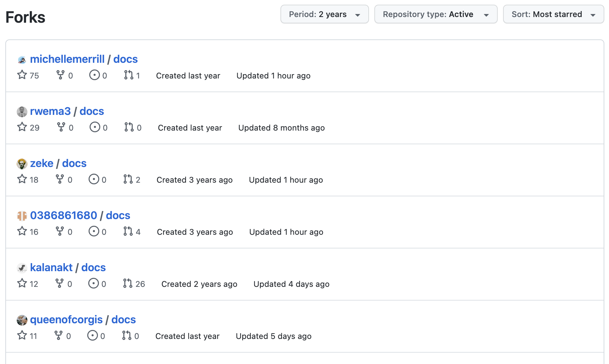Screen dimensions: 609x364
Task: Click pull request icon in queenofcorgis row
Action: point(127,335)
